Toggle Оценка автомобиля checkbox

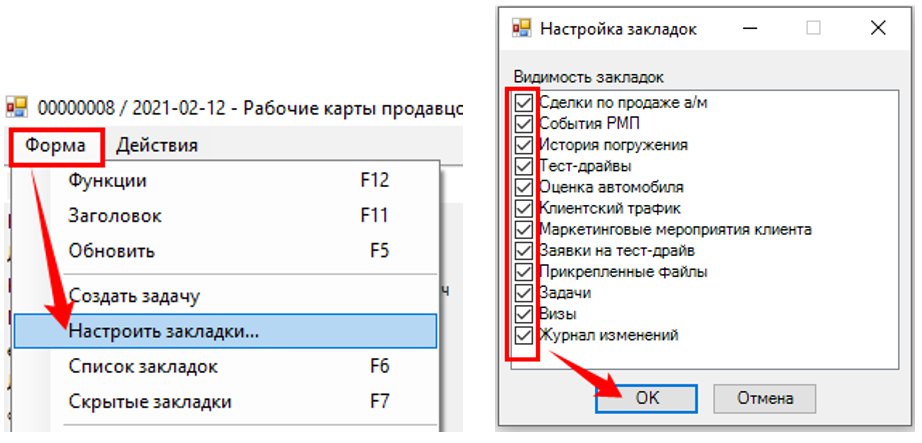[x=524, y=187]
